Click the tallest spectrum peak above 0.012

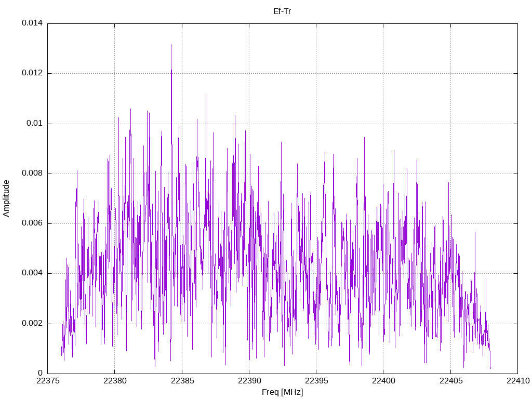point(171,46)
